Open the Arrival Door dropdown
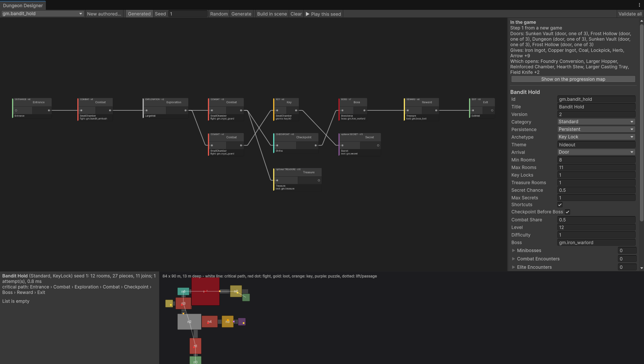Screen dimensions: 644x364 [x=596, y=152]
